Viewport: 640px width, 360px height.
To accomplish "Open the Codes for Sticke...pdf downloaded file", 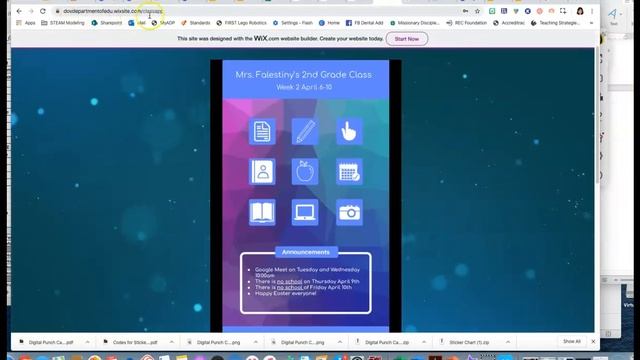I will (135, 342).
